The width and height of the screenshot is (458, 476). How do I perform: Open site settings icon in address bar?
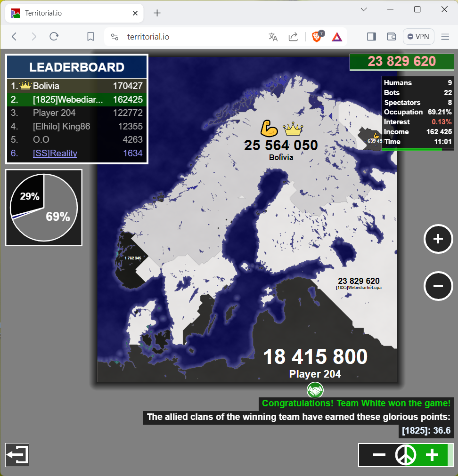(114, 37)
